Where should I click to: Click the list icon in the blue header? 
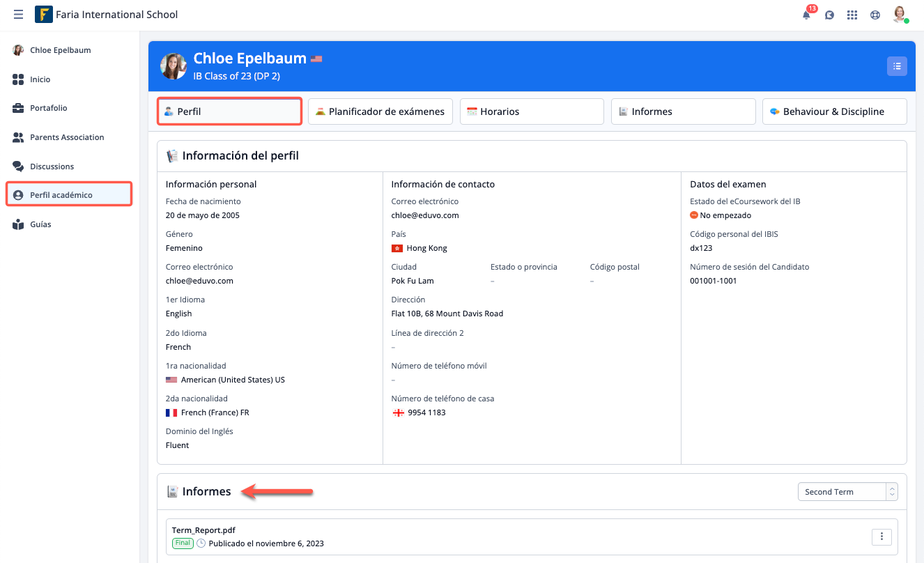(x=897, y=66)
